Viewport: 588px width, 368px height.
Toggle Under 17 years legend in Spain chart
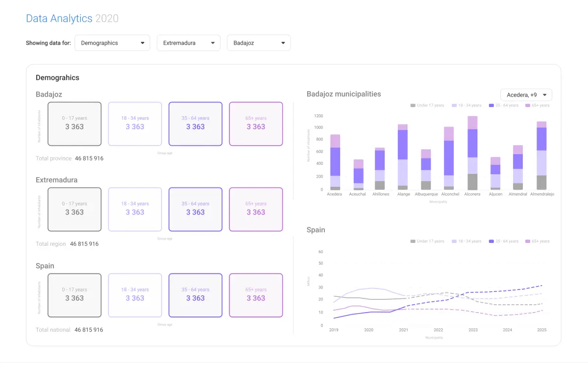(x=427, y=241)
